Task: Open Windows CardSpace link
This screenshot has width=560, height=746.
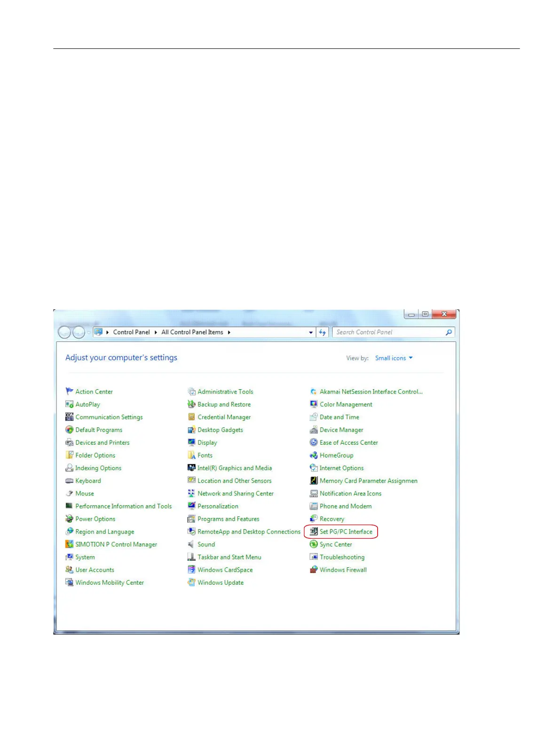Action: (225, 570)
